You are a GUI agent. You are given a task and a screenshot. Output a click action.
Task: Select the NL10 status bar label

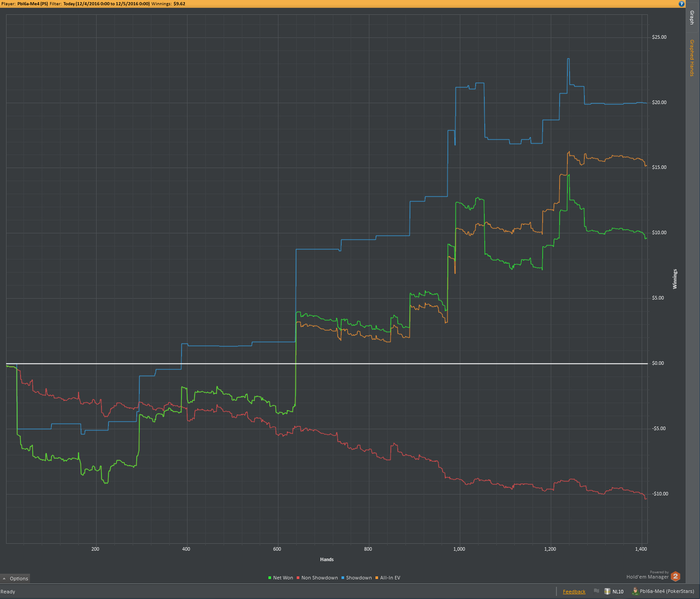(x=618, y=592)
